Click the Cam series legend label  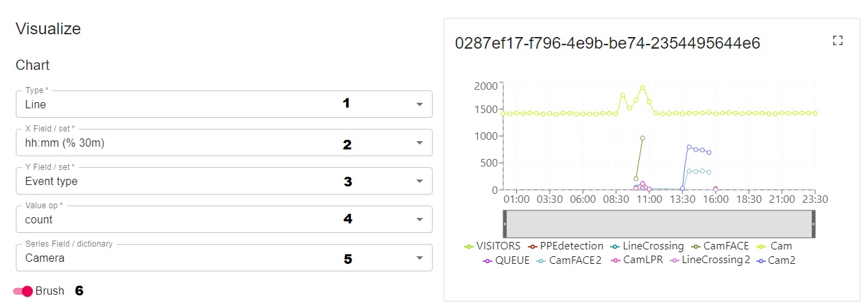coord(781,246)
